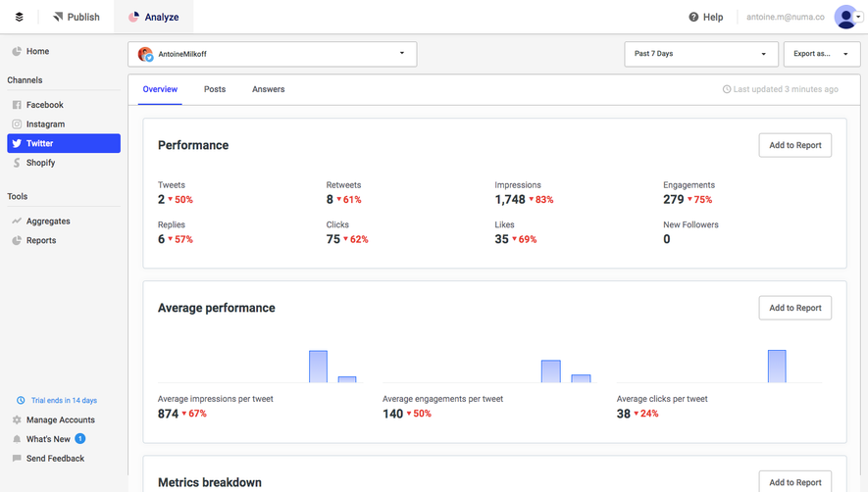This screenshot has width=868, height=492.
Task: Click the Replies value 6
Action: (161, 240)
